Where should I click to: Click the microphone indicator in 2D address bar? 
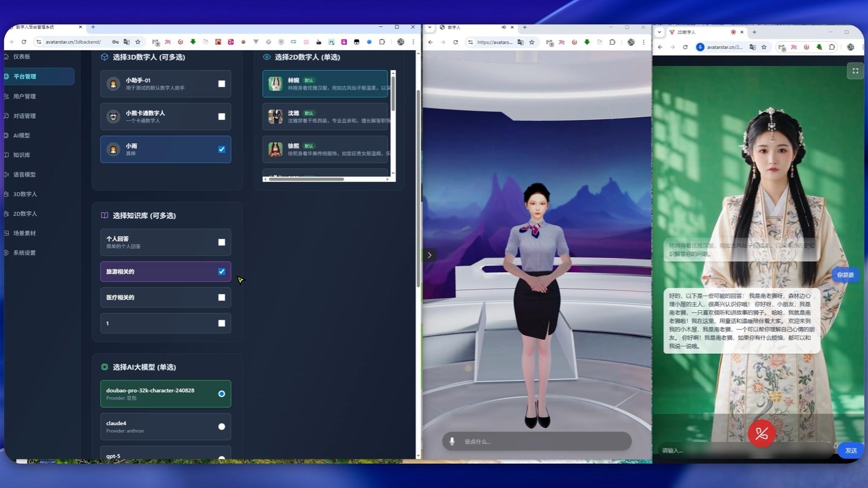coord(700,47)
